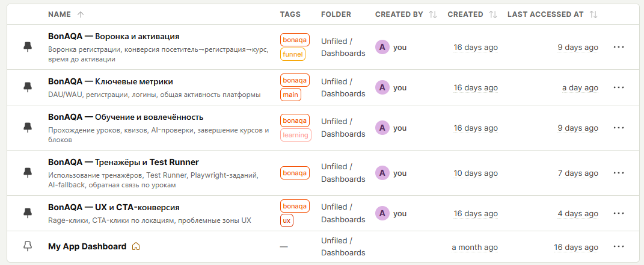Pin the My App Dashboard row
The image size is (644, 265).
(27, 246)
